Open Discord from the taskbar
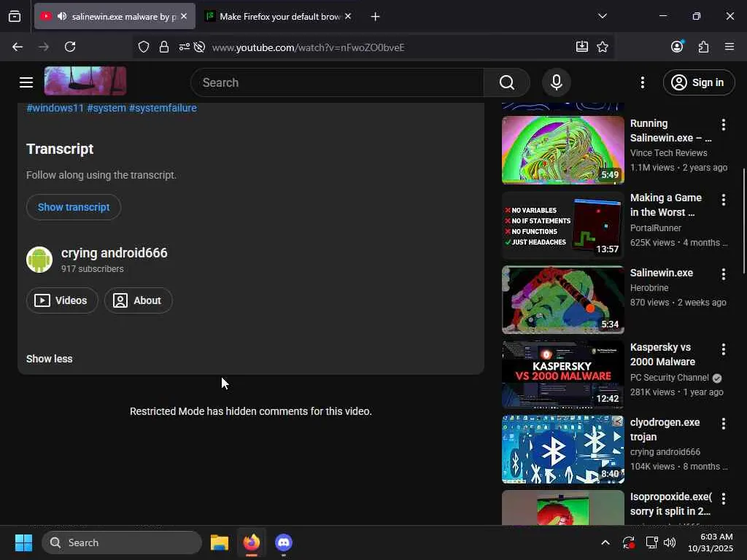Image resolution: width=747 pixels, height=560 pixels. click(x=284, y=542)
